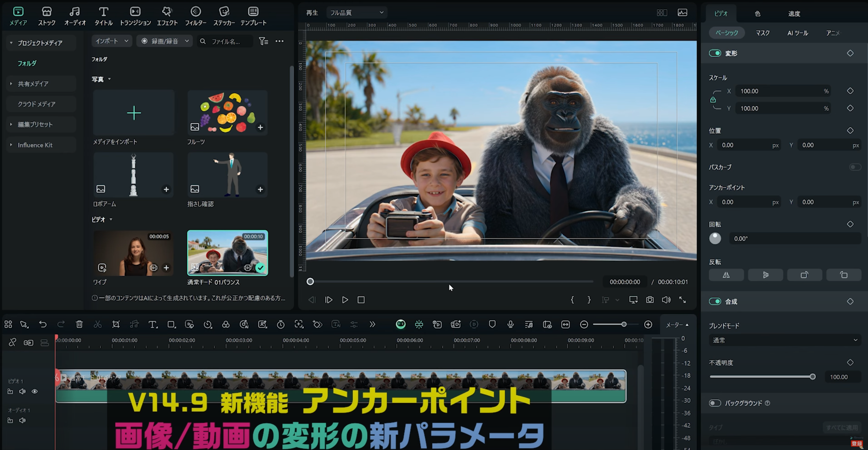
Task: Open the フル品質 playback quality dropdown
Action: tap(357, 13)
